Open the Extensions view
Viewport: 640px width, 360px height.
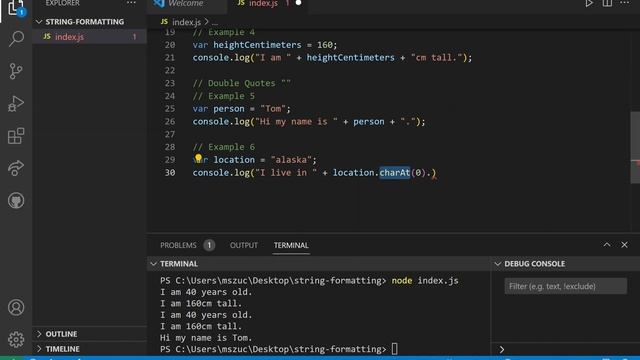click(x=16, y=136)
